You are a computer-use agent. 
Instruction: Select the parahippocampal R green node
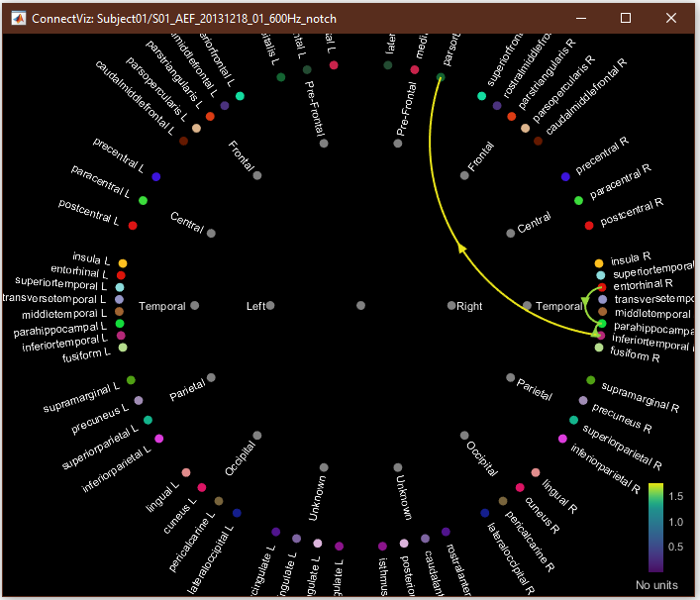pos(602,324)
